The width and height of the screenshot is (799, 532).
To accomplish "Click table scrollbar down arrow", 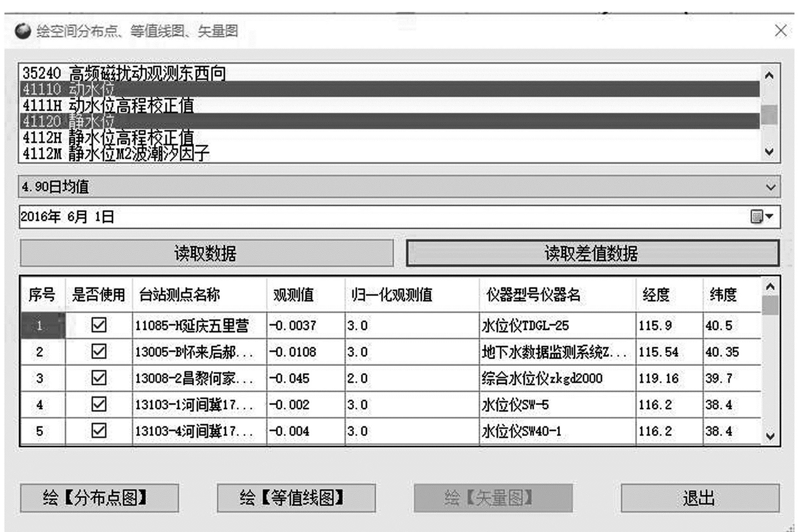I will pos(770,436).
